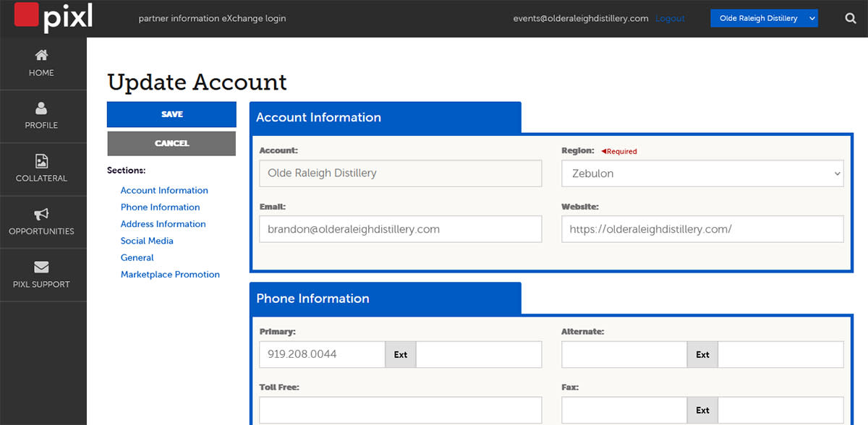Click the Website input field

(x=702, y=229)
